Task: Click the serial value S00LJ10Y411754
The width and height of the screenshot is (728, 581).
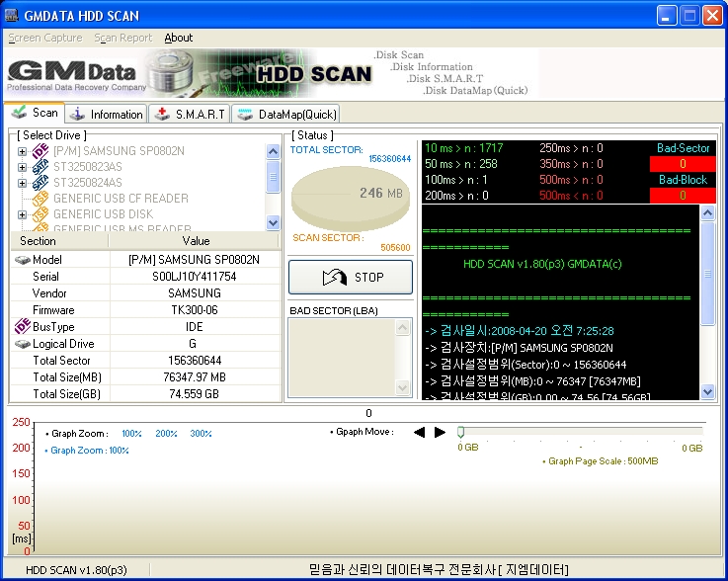Action: (x=195, y=277)
